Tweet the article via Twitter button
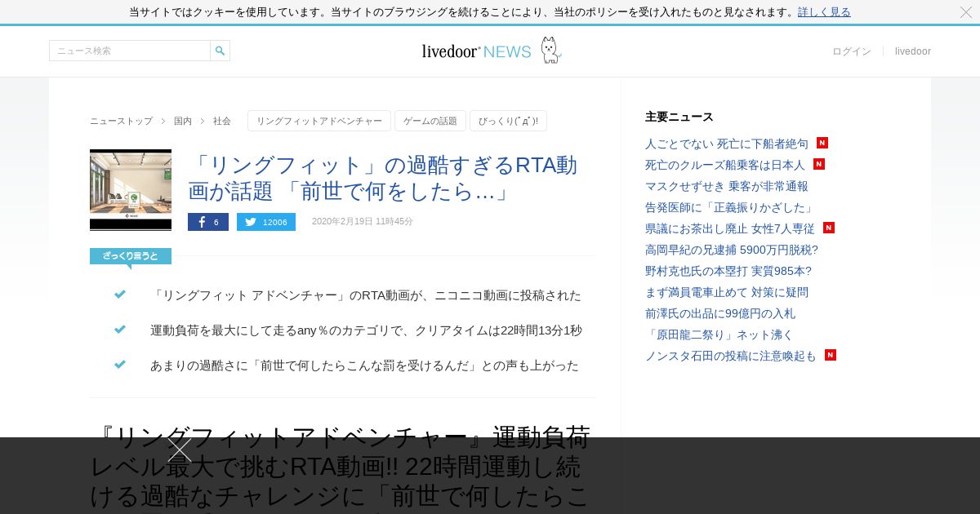The width and height of the screenshot is (980, 514). point(266,222)
